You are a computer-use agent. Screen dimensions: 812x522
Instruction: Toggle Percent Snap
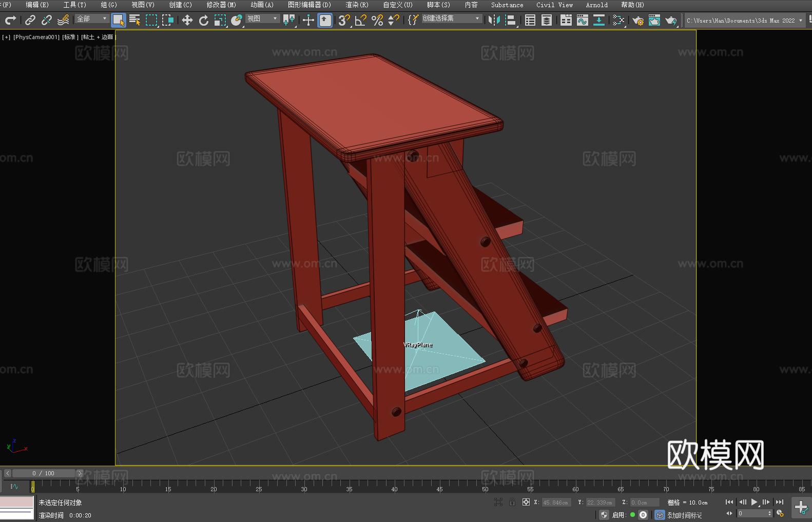tap(377, 20)
